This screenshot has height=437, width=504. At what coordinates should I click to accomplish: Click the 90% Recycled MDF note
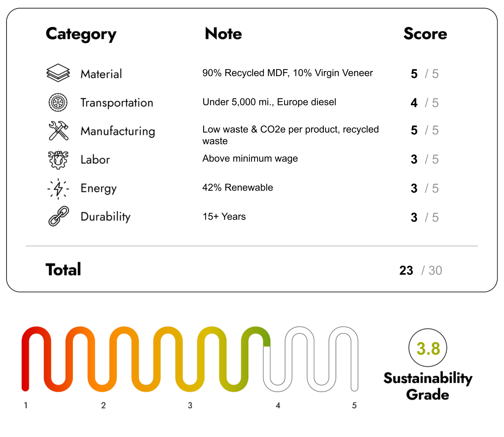[287, 73]
